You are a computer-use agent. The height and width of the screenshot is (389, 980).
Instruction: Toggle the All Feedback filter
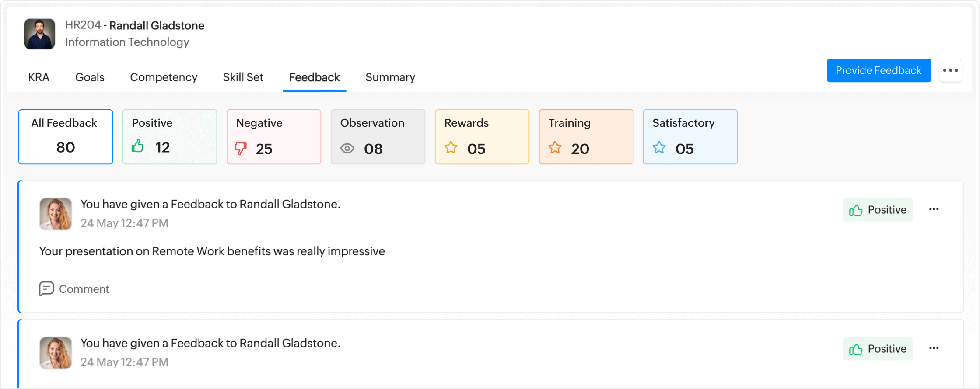(x=65, y=136)
